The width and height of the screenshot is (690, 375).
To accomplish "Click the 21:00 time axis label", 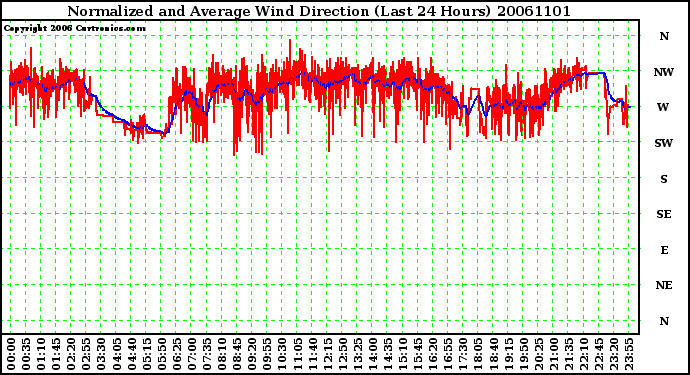I will point(553,355).
